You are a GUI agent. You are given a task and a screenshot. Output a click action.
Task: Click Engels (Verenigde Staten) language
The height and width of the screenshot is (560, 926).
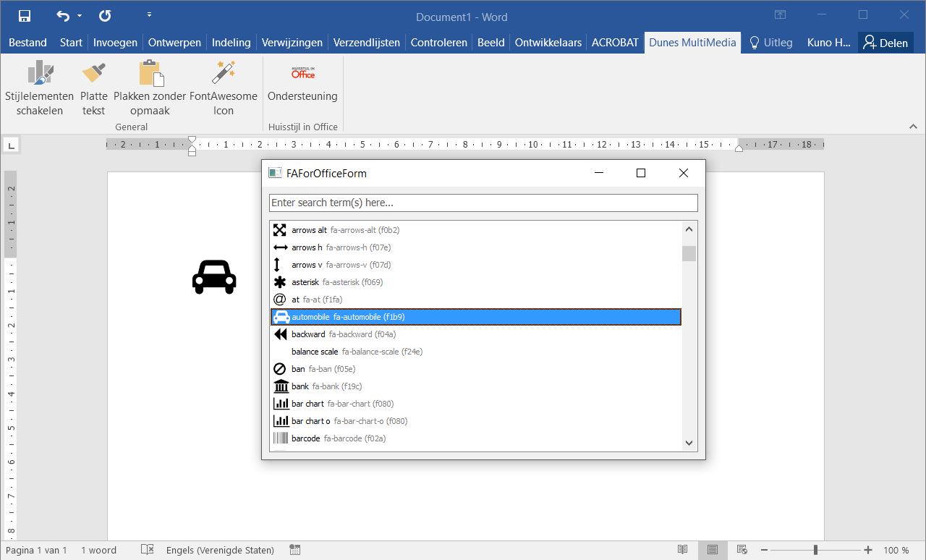pos(220,550)
